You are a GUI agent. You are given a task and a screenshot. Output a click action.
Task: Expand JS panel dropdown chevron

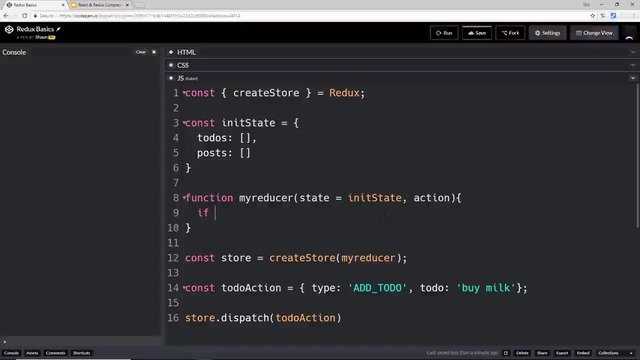[633, 78]
